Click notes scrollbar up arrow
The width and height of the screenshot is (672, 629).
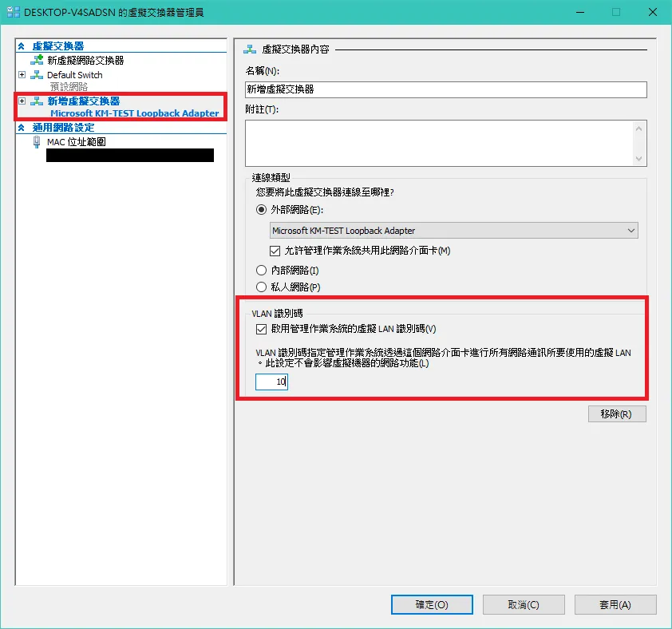[x=638, y=129]
